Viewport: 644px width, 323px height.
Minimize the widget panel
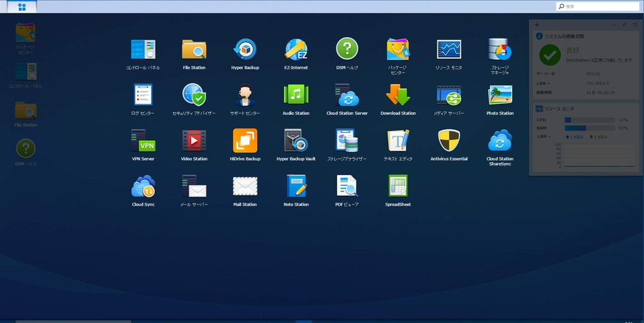coord(613,25)
